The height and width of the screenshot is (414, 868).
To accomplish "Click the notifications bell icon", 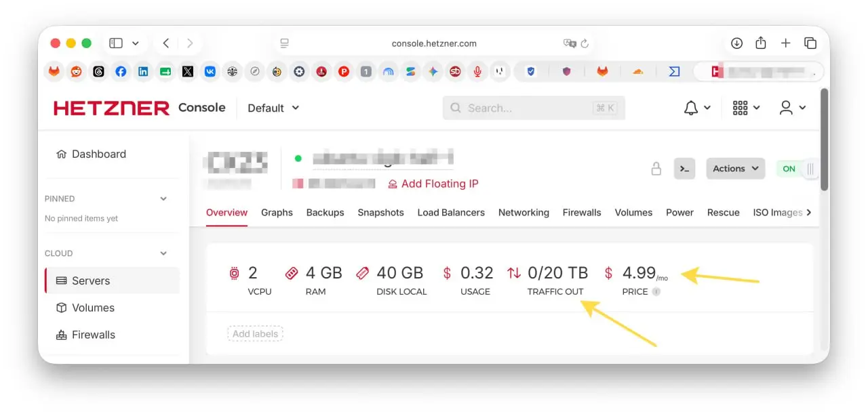I will pyautogui.click(x=691, y=108).
